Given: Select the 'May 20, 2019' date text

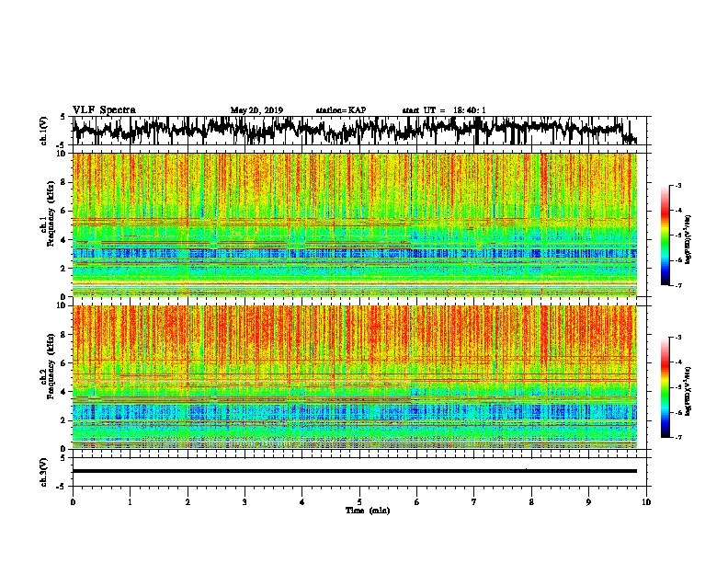Looking at the screenshot, I should 256,110.
